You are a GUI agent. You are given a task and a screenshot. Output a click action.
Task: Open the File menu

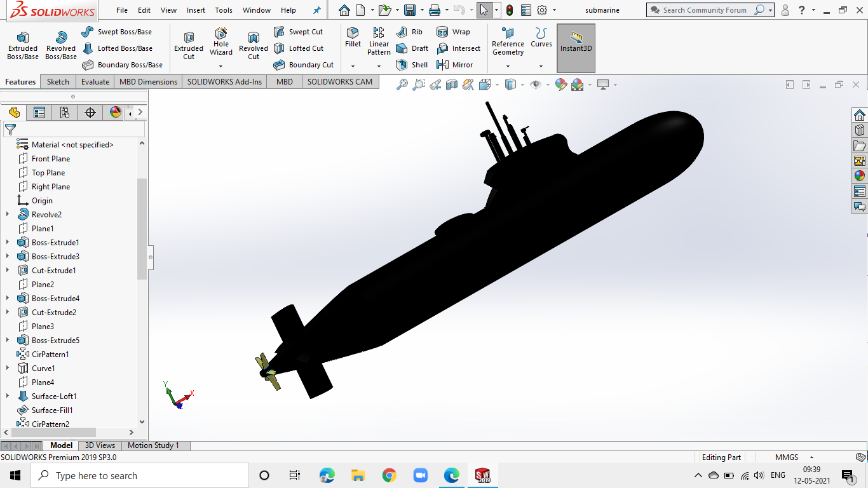point(122,10)
